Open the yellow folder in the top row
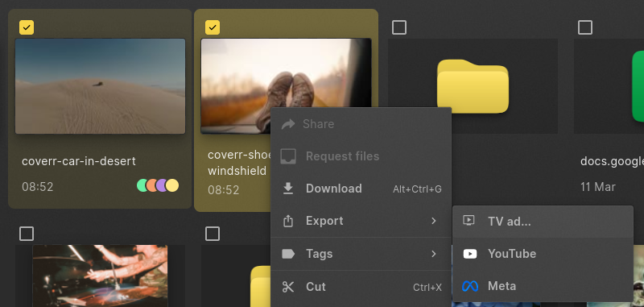This screenshot has width=644, height=307. pyautogui.click(x=473, y=86)
